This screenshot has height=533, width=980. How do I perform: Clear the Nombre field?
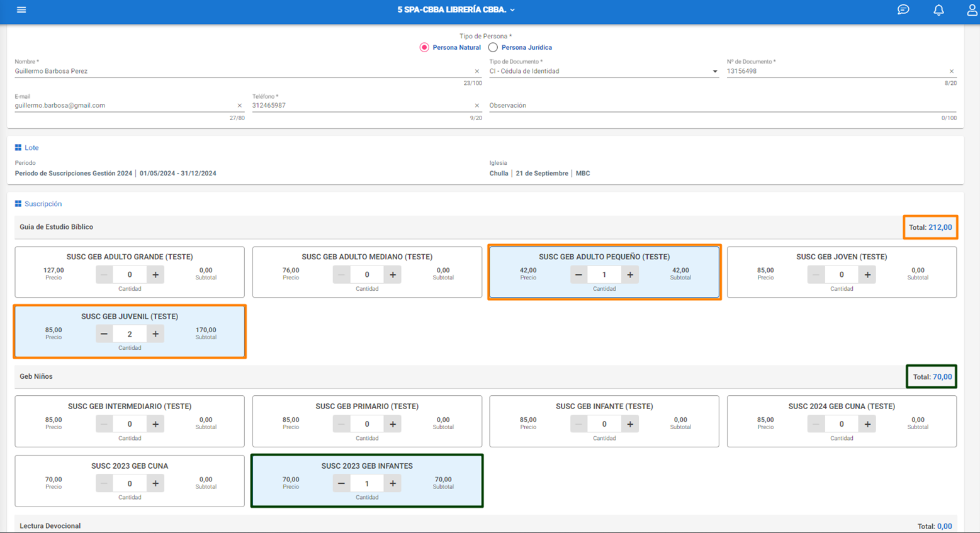[476, 71]
